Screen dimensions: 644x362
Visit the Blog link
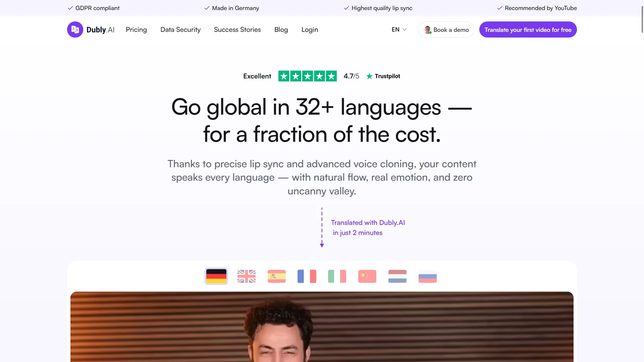(281, 29)
